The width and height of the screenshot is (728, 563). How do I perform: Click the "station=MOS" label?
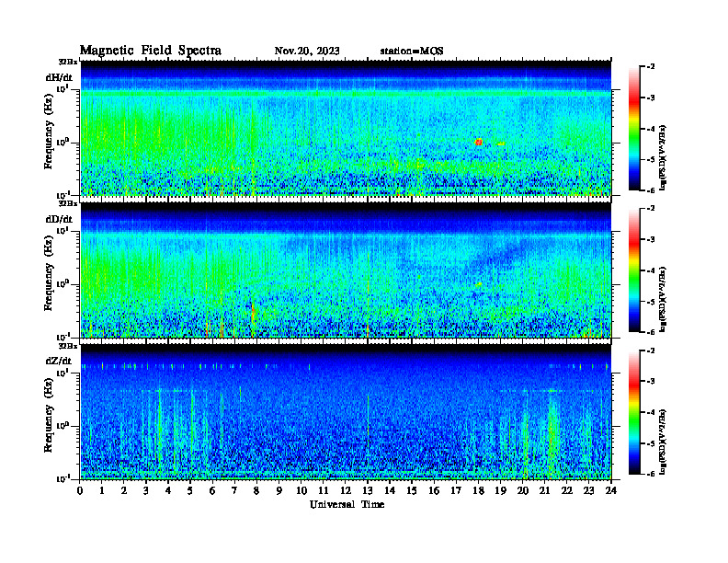tap(412, 52)
